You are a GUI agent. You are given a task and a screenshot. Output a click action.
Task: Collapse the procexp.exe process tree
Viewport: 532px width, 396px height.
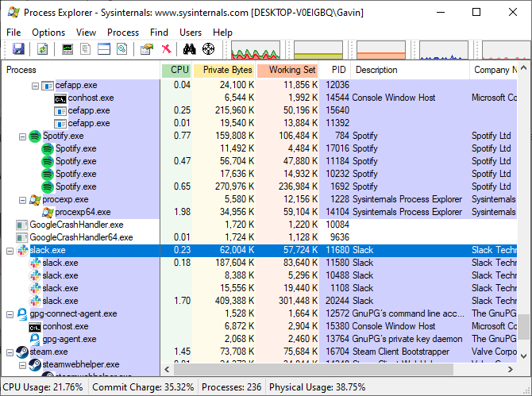[x=22, y=200]
